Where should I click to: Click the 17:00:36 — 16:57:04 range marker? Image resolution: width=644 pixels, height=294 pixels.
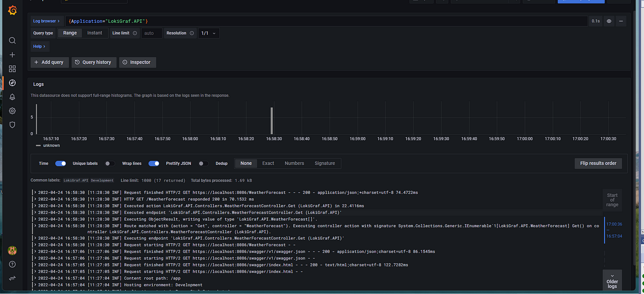click(x=614, y=229)
